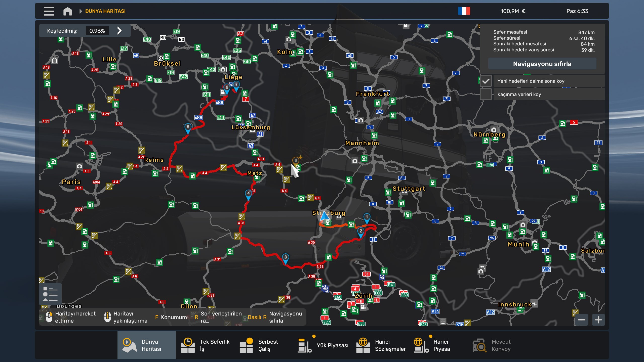Click the new waypoint marker 8
This screenshot has height=362, width=644.
[x=296, y=161]
